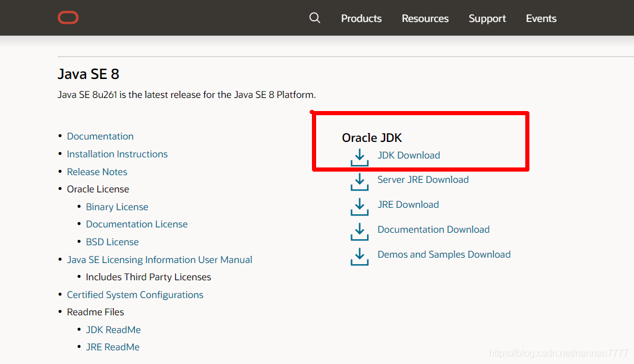Open the JDK Download link
634x364 pixels.
409,155
